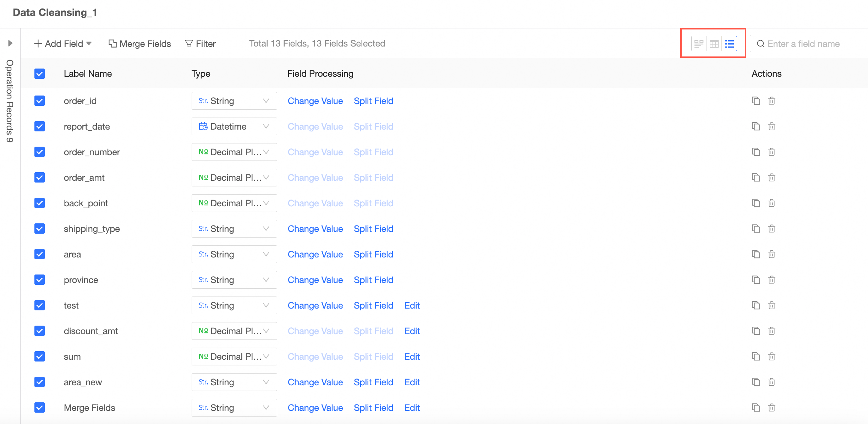The height and width of the screenshot is (424, 868).
Task: Click copy icon in sum row
Action: pyautogui.click(x=756, y=357)
